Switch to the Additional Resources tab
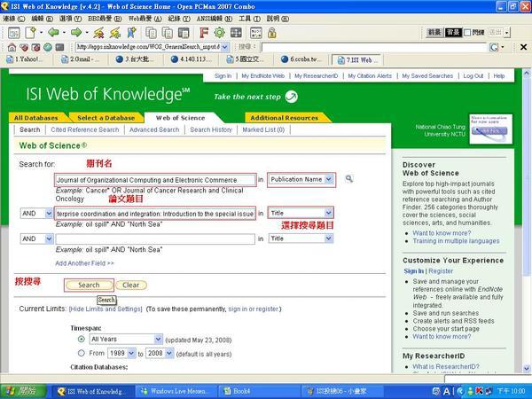532x399 pixels. point(285,118)
